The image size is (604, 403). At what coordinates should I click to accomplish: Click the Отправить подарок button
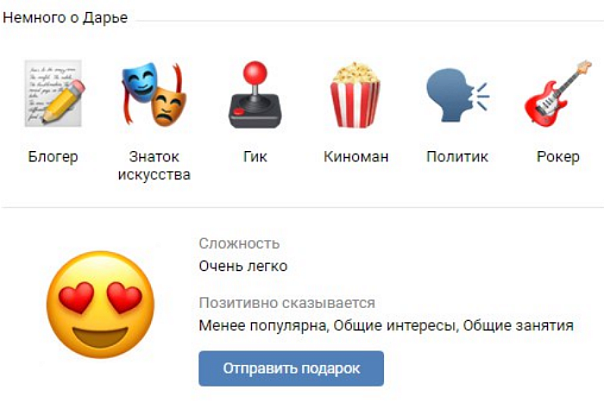click(291, 368)
